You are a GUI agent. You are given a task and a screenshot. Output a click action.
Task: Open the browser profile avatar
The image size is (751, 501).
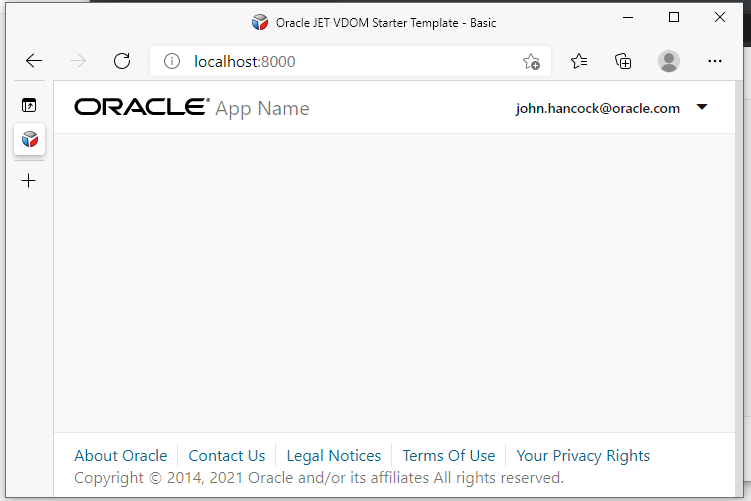point(669,61)
